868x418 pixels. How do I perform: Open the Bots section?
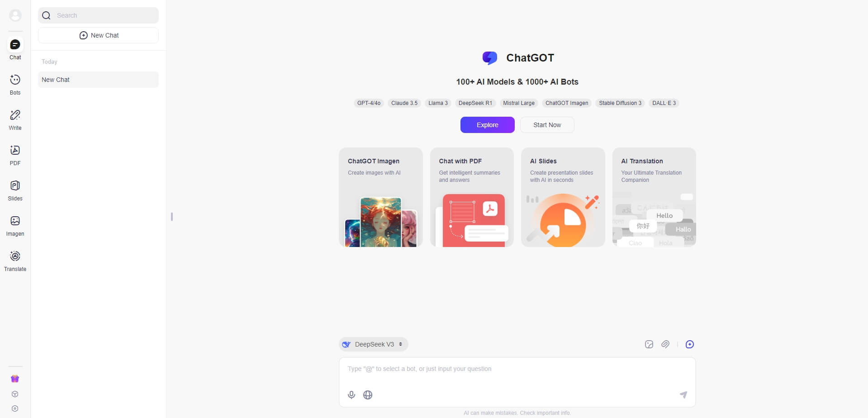click(15, 85)
